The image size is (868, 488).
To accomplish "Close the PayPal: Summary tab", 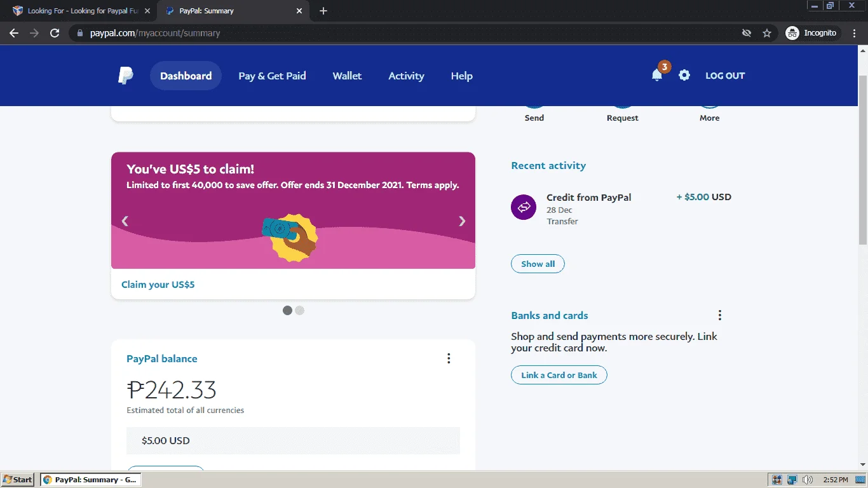I will coord(300,11).
